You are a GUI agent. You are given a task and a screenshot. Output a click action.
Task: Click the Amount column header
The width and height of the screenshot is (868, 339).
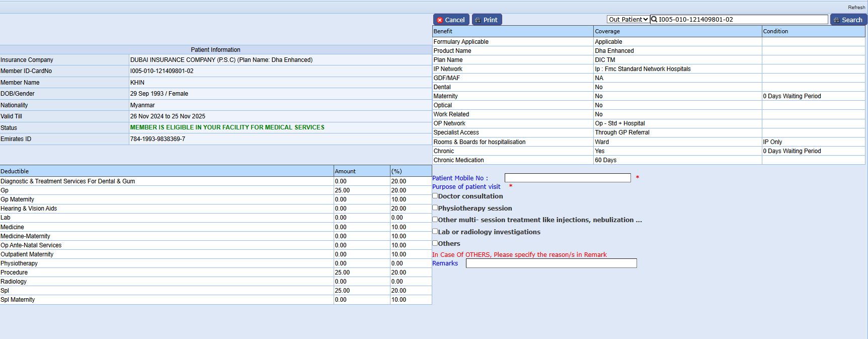point(345,171)
